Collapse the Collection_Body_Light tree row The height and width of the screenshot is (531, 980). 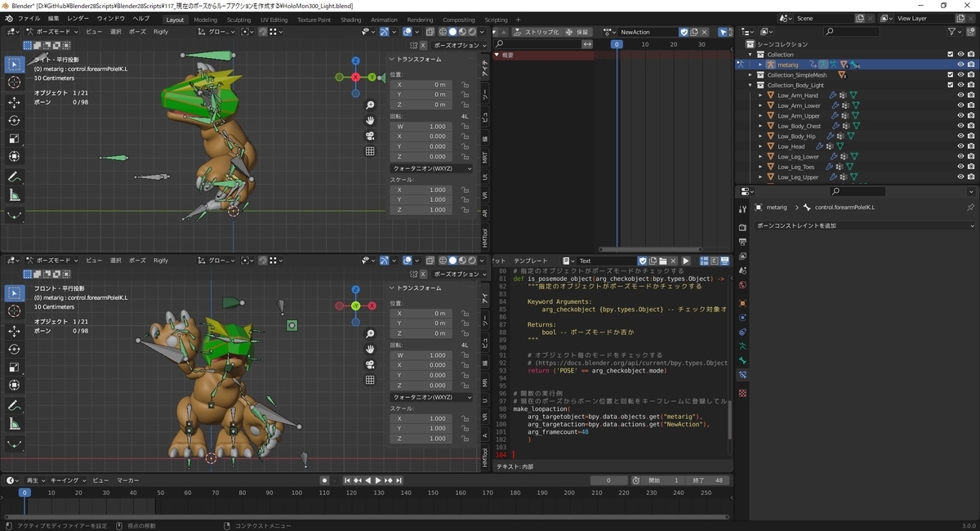[751, 85]
